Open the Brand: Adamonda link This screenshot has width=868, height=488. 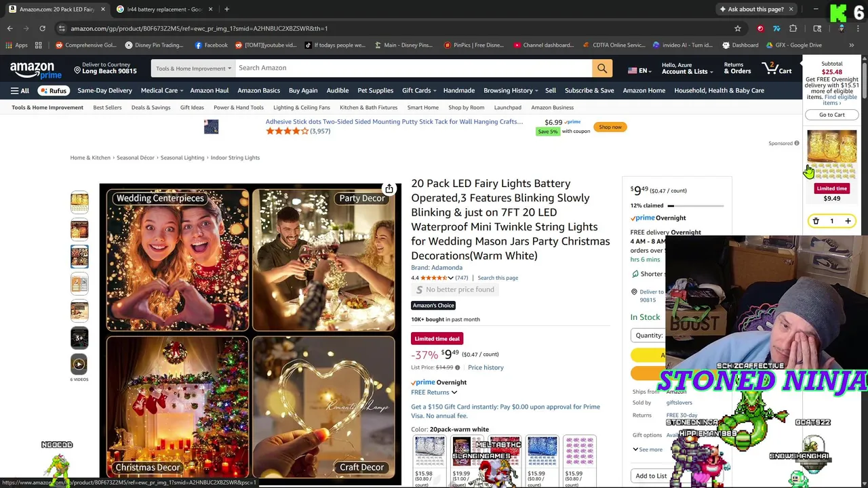(437, 268)
